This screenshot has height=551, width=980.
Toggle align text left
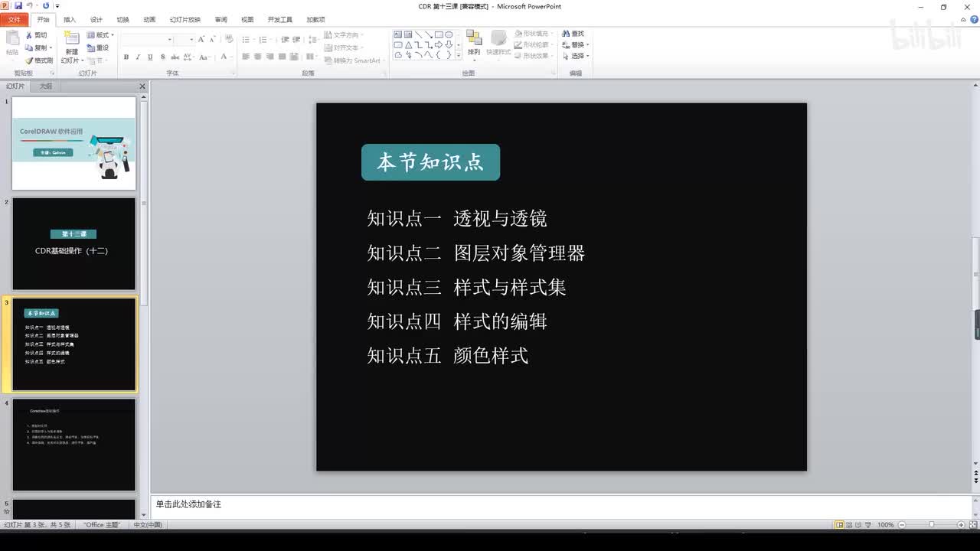click(246, 57)
